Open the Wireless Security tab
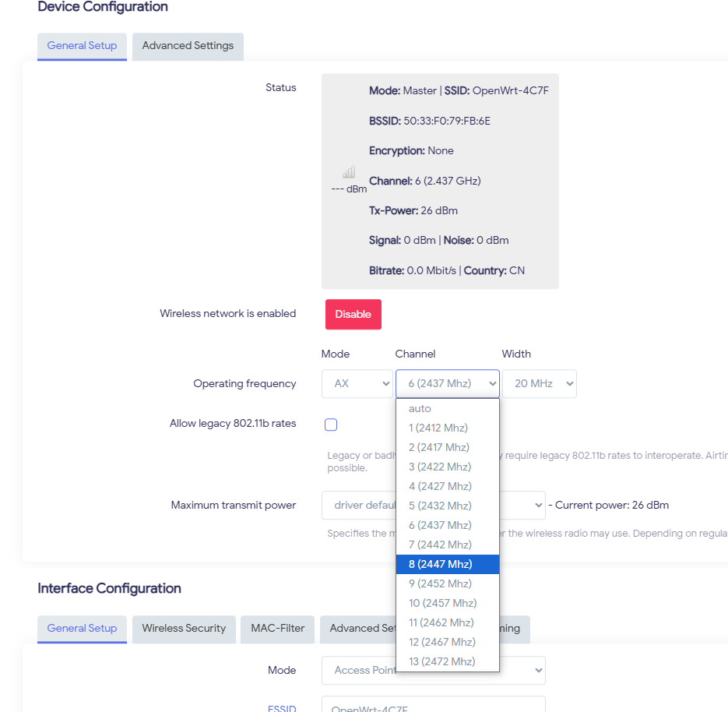 [184, 629]
